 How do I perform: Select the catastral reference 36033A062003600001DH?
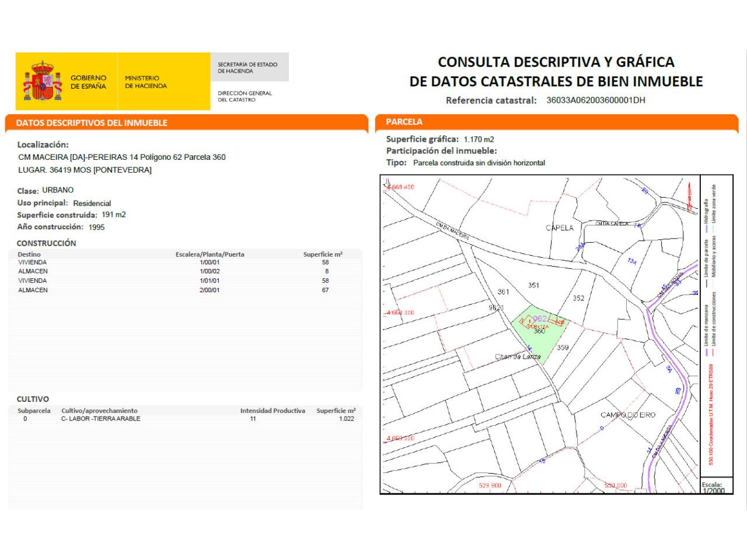click(596, 100)
